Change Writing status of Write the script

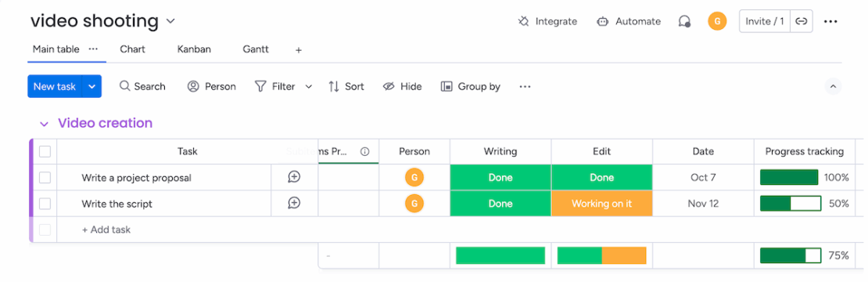click(x=500, y=204)
